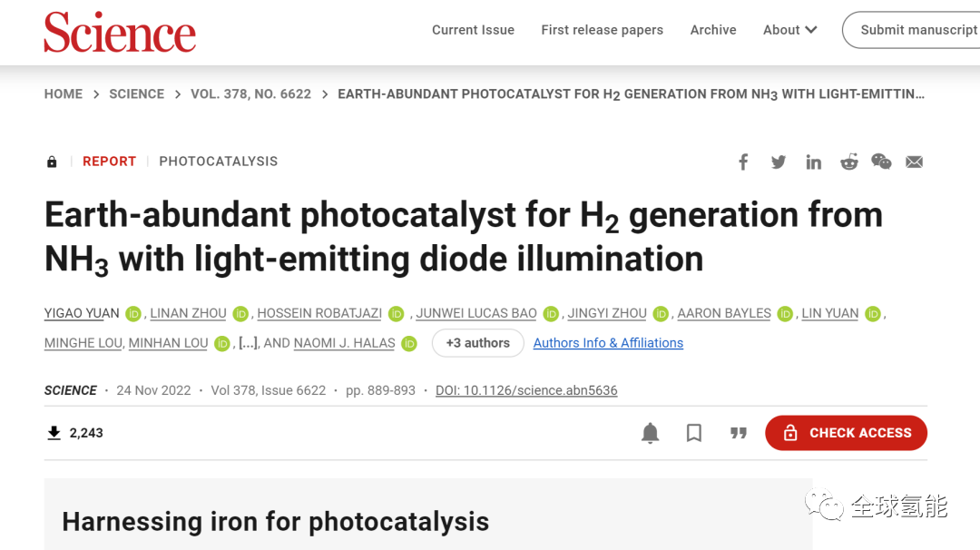Share article via Twitter icon
The height and width of the screenshot is (550, 980).
pos(779,162)
